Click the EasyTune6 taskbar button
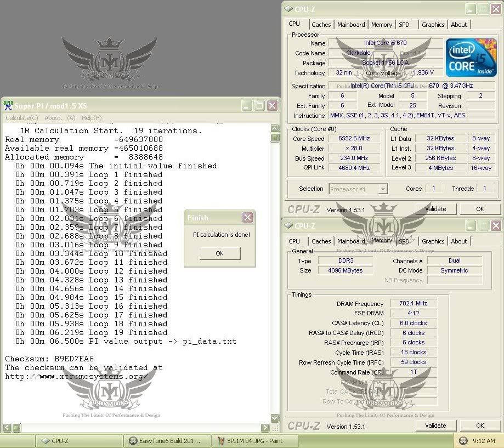 pos(167,441)
